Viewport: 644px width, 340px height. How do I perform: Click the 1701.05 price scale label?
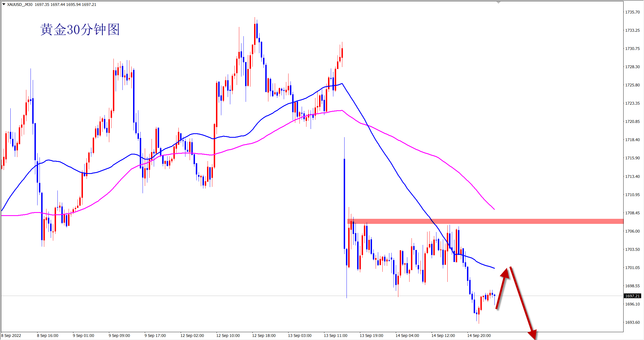[x=633, y=268]
